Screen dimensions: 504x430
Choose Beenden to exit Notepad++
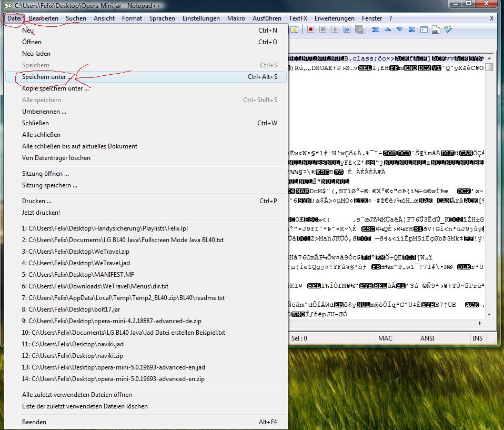(x=146, y=422)
